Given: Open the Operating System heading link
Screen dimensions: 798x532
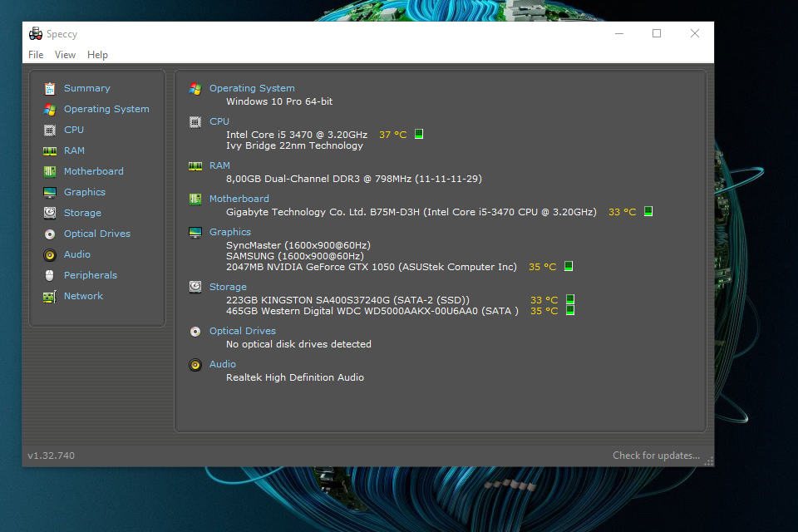Looking at the screenshot, I should 252,88.
